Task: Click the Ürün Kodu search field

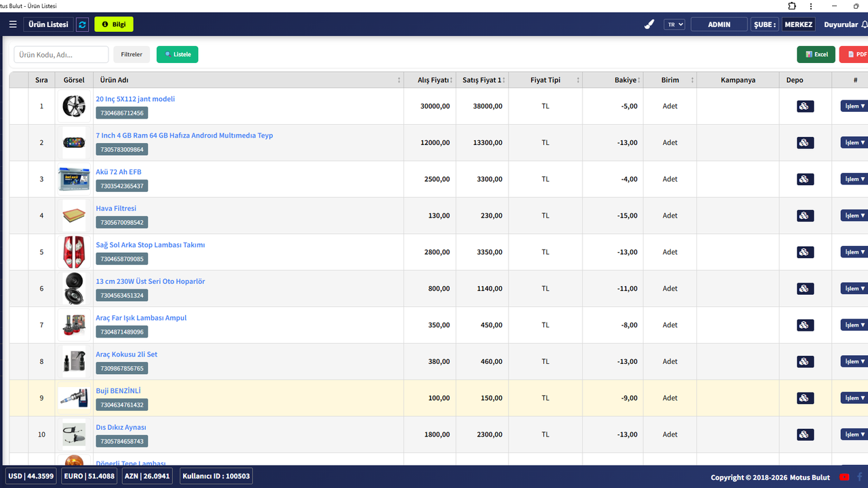Action: [x=61, y=54]
